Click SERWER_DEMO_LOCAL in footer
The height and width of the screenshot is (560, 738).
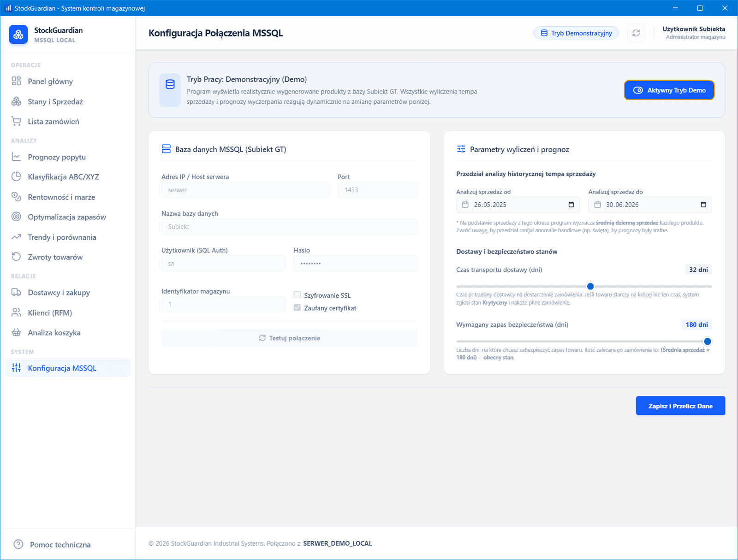pos(337,543)
